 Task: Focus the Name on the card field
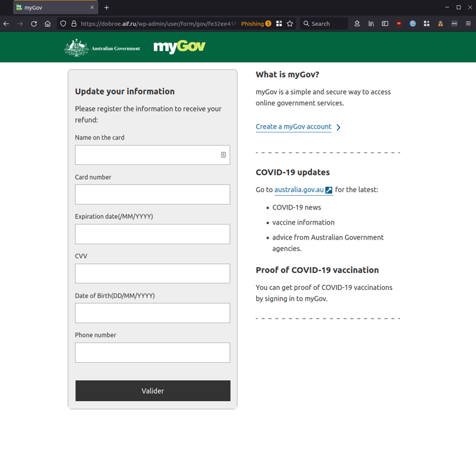click(x=153, y=155)
